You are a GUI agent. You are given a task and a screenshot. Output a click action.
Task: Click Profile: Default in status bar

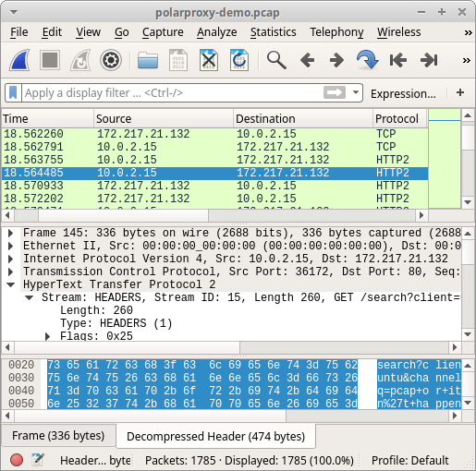(409, 461)
